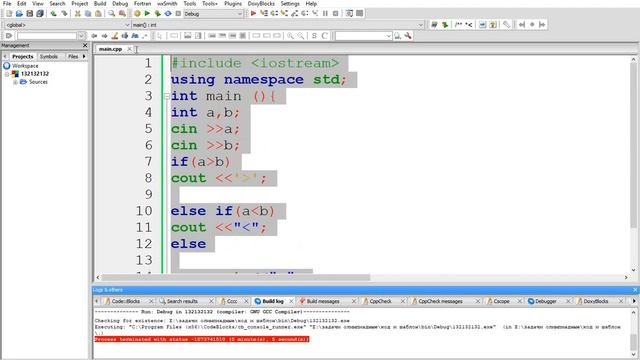Click the Break debugger pause icon
The width and height of the screenshot is (640, 360).
coord(325,13)
